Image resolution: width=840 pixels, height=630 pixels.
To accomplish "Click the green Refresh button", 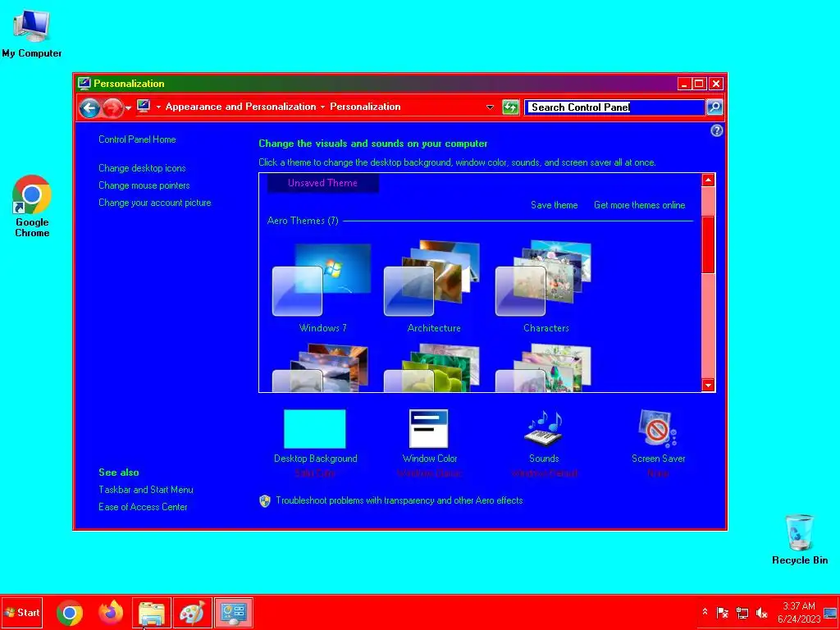I will click(510, 107).
